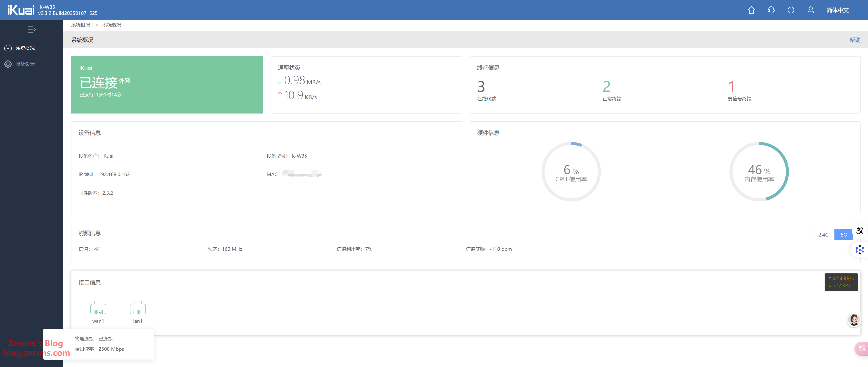
Task: Open the user account icon
Action: [810, 10]
